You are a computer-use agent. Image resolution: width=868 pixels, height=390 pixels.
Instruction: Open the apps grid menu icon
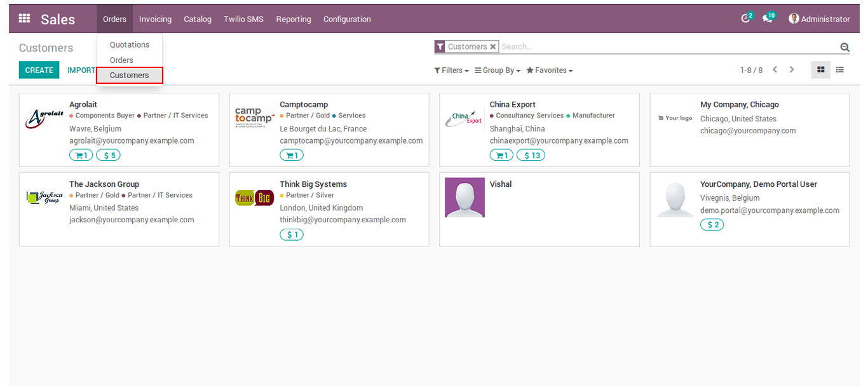24,18
